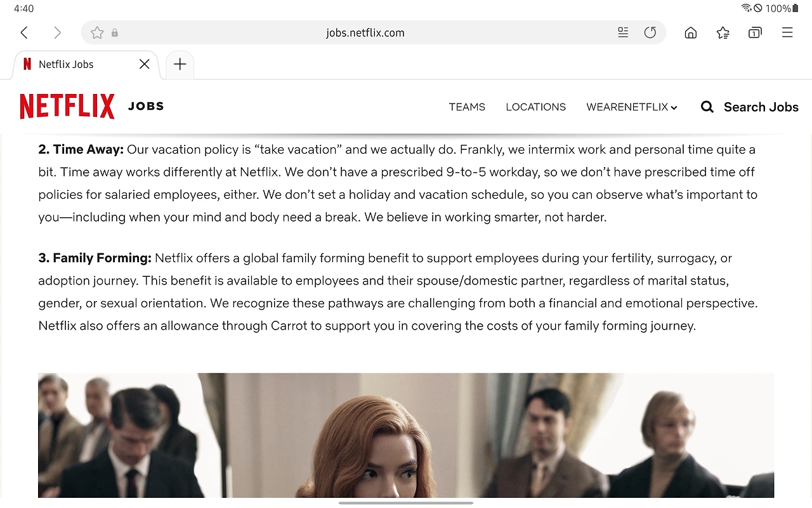Click the "2. Time Away:" heading
Screen dimensions: 812x508
point(81,149)
